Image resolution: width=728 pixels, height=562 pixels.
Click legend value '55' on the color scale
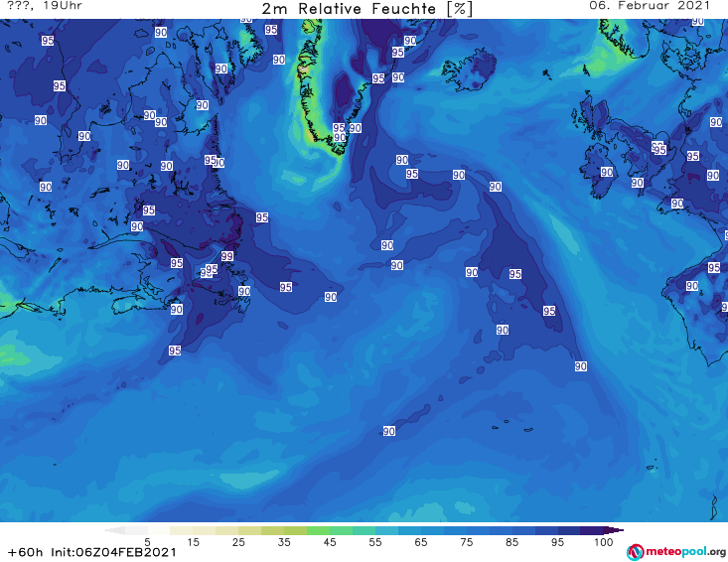(x=374, y=542)
